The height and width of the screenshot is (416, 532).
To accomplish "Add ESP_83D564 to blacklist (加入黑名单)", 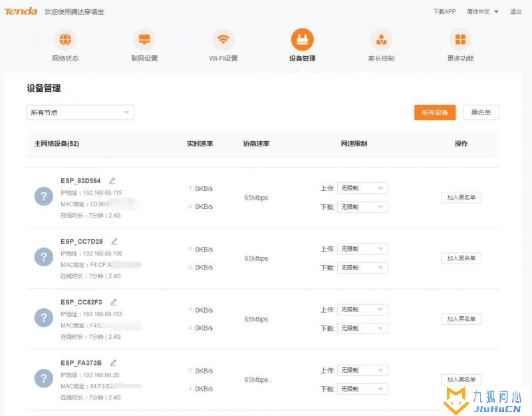I will click(x=461, y=197).
